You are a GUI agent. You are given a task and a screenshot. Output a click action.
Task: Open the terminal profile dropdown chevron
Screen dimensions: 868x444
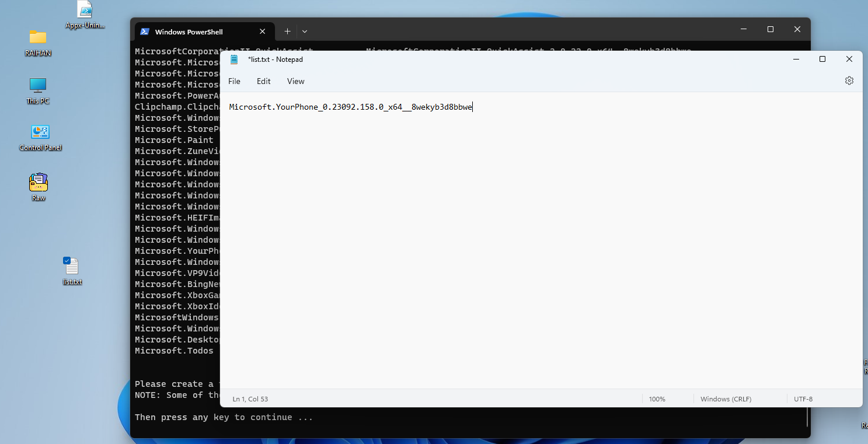tap(305, 32)
